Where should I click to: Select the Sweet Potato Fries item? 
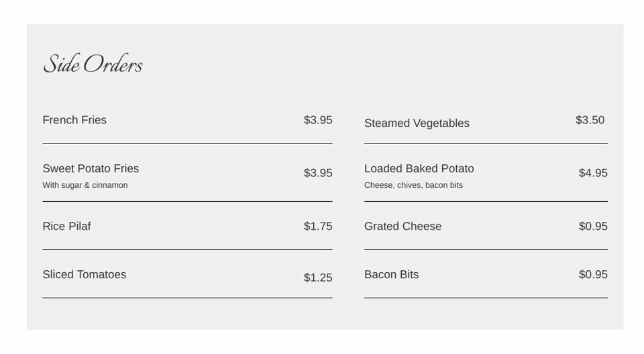91,168
